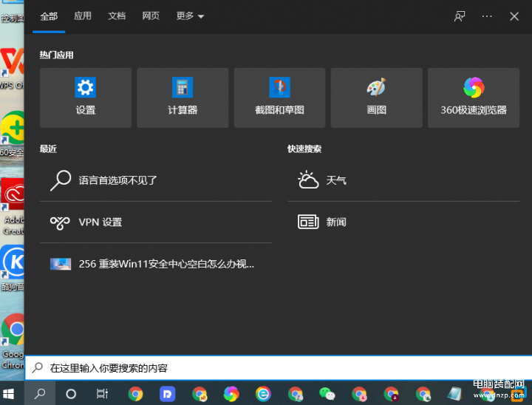Open the recent VPN 设置 entry
The image size is (532, 405).
[156, 222]
